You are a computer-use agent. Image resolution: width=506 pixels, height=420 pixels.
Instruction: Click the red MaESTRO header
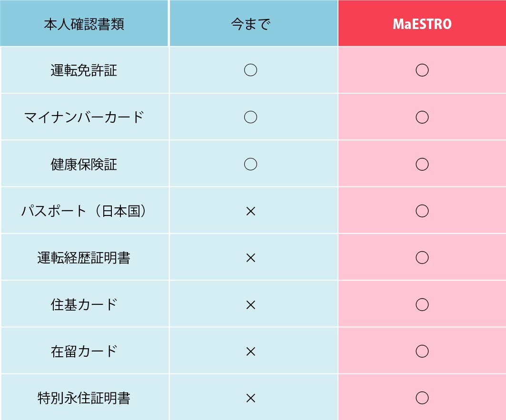coord(422,24)
